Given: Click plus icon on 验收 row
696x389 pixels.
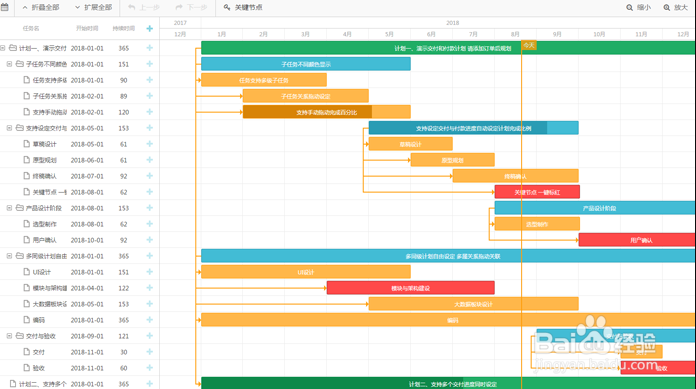Looking at the screenshot, I should [150, 368].
